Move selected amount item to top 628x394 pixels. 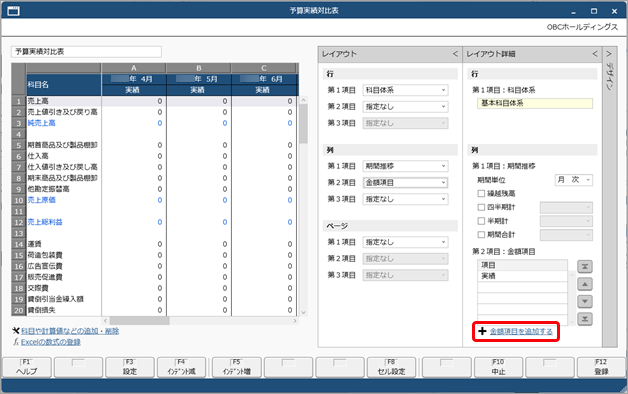(x=585, y=267)
